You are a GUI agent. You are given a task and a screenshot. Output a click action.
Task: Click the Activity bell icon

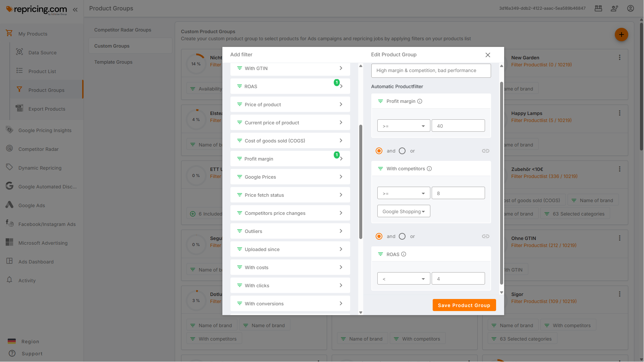point(9,280)
